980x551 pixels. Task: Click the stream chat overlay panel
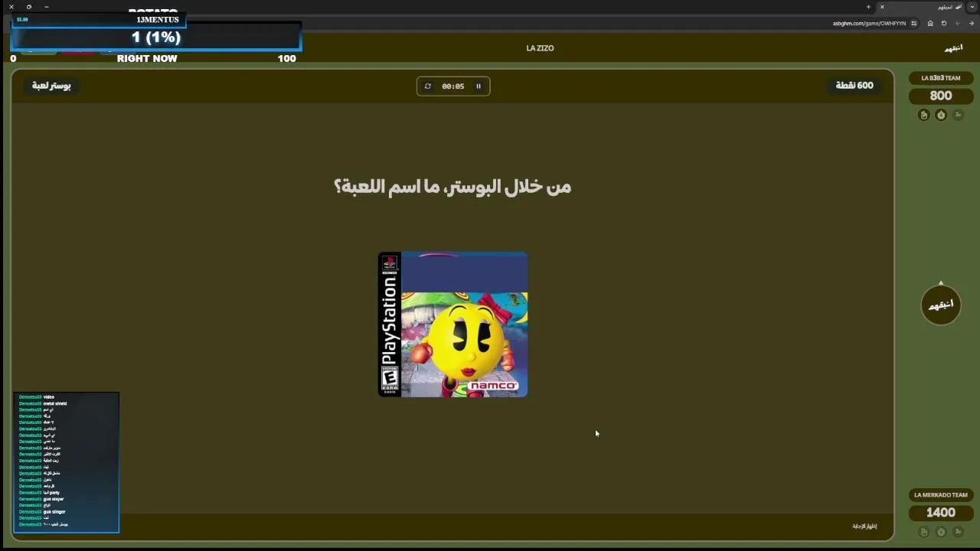[x=66, y=462]
